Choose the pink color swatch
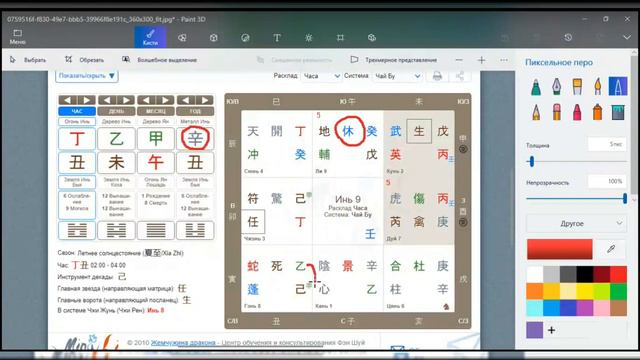640x360 pixels. point(602,308)
